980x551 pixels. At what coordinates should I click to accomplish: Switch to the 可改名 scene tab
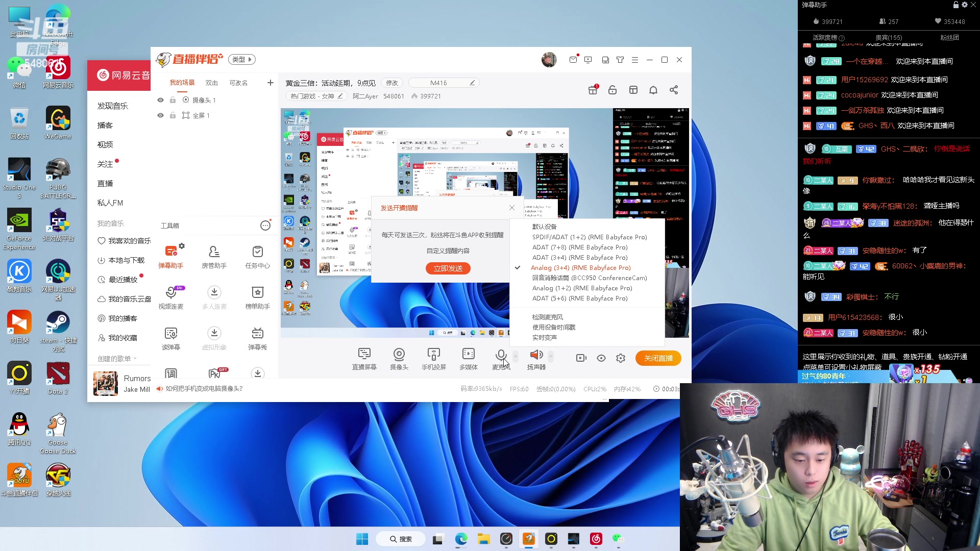(x=238, y=83)
